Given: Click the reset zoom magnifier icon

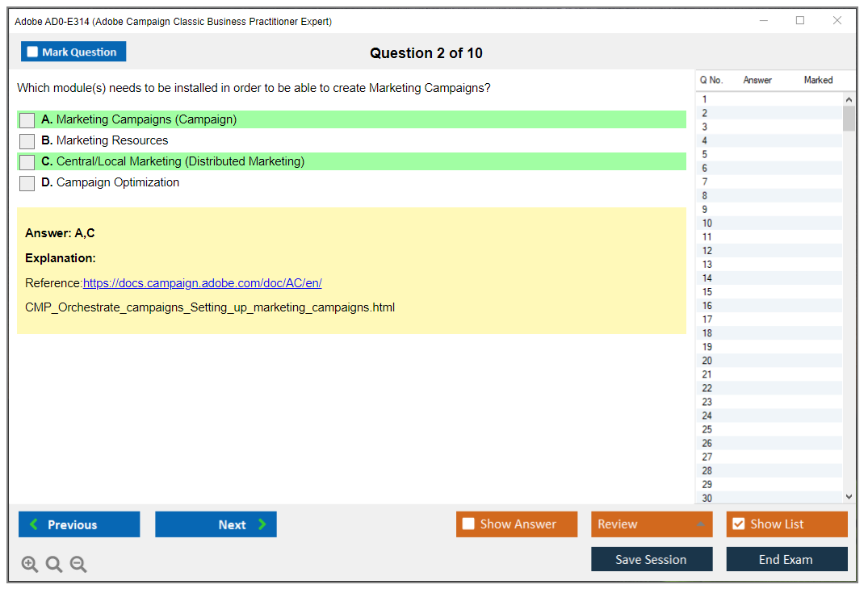Looking at the screenshot, I should 54,565.
